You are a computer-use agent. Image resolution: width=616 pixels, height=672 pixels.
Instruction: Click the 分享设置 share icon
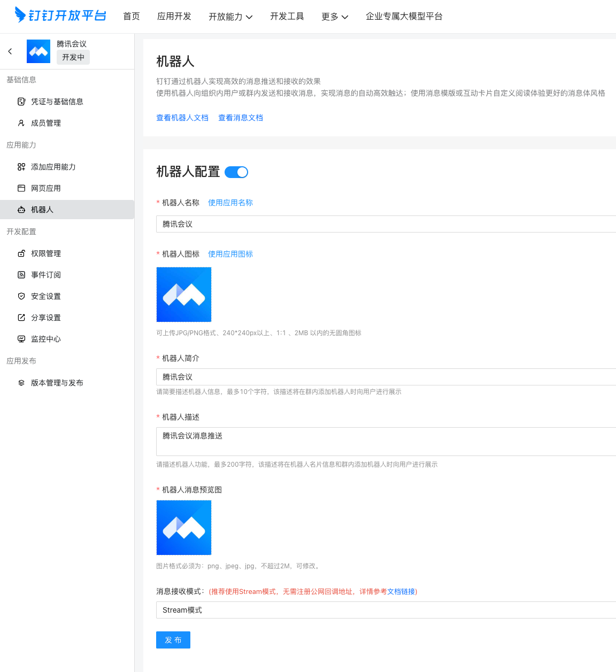click(21, 318)
